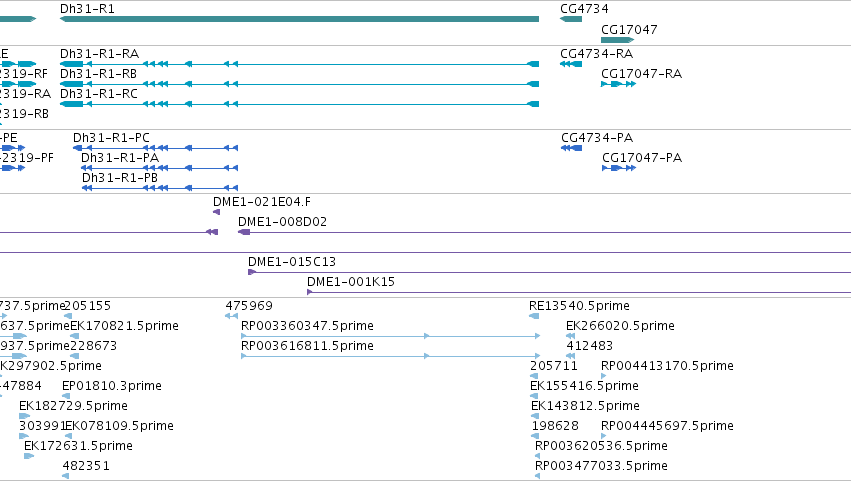Select the CG17047-PA protein label

[642, 158]
